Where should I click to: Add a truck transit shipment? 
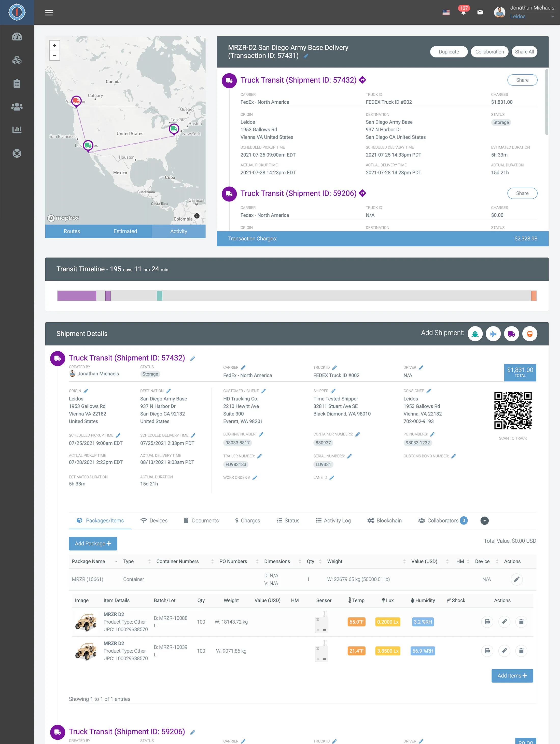(x=511, y=334)
